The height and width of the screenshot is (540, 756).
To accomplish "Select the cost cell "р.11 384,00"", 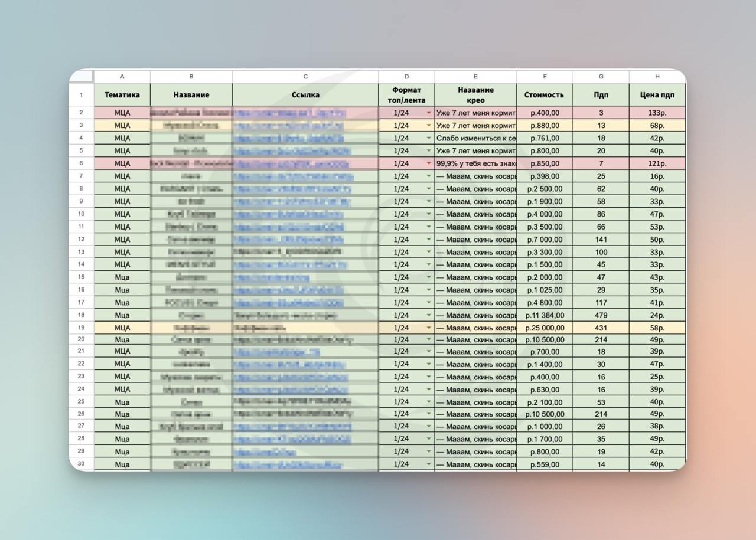I will pos(545,315).
